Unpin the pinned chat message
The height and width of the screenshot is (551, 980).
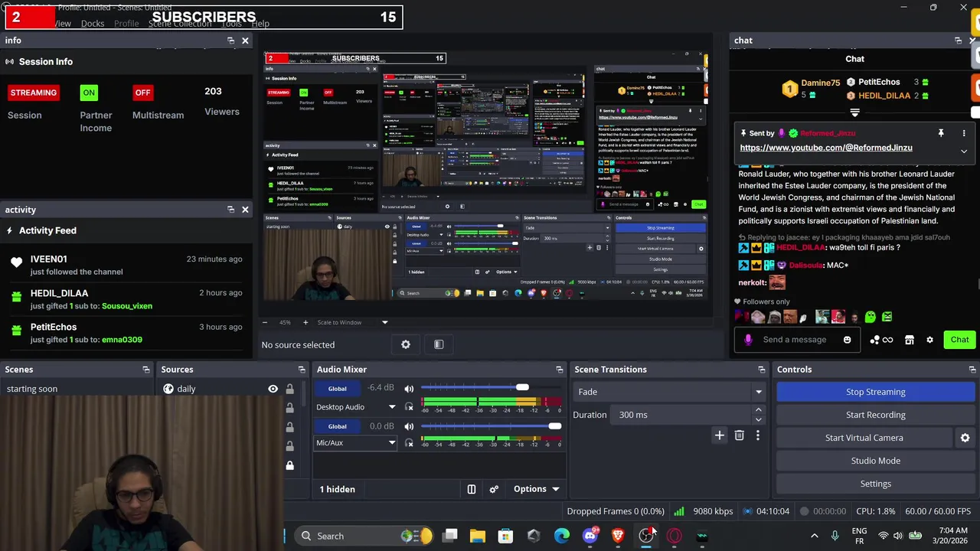(941, 133)
